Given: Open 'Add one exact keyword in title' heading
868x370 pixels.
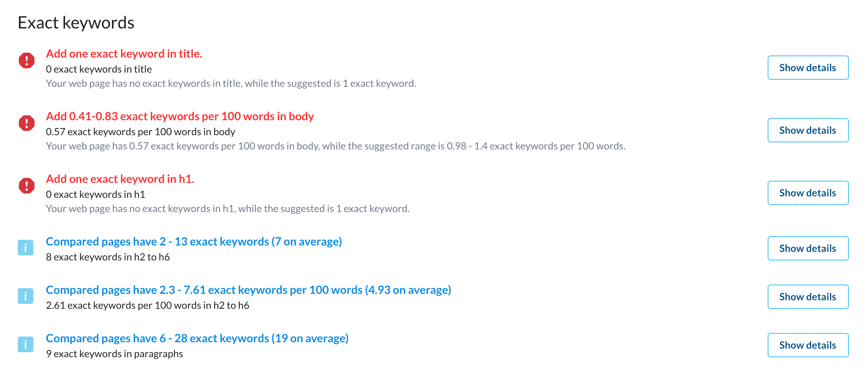Looking at the screenshot, I should point(124,54).
